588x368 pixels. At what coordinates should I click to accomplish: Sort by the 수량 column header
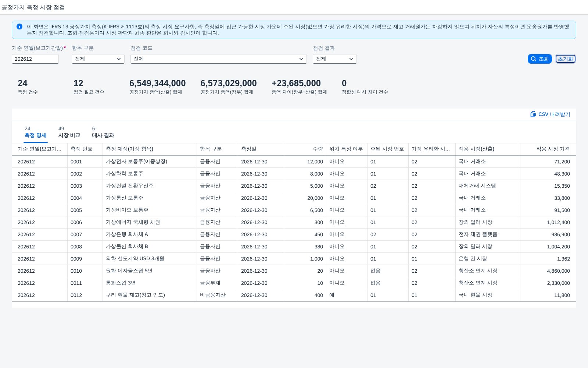306,149
